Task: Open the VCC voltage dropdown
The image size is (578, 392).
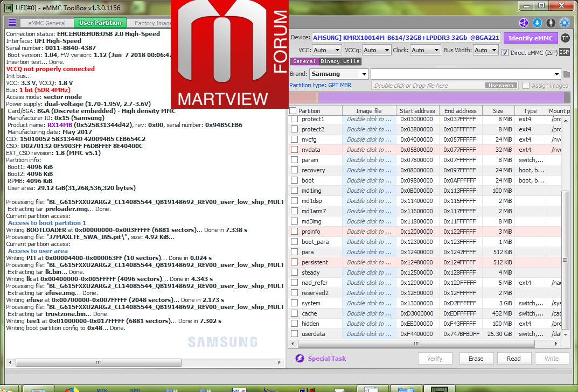Action: [x=326, y=50]
